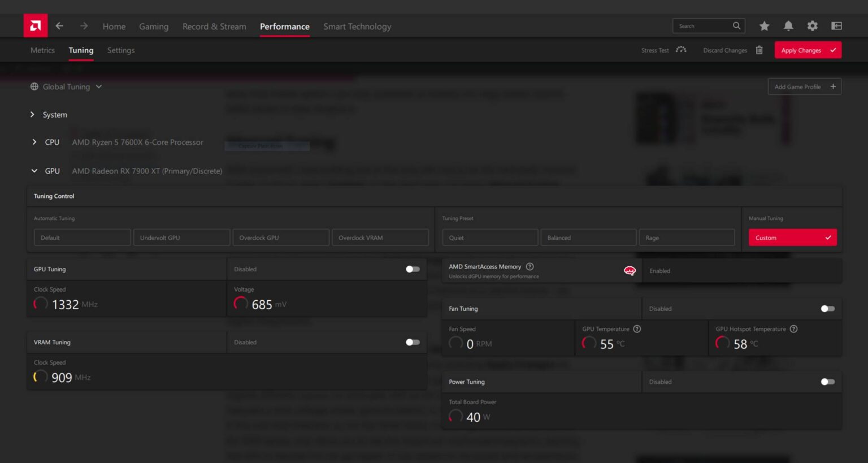The width and height of the screenshot is (868, 463).
Task: Select the Undervolt GPU automatic tuning
Action: (181, 237)
